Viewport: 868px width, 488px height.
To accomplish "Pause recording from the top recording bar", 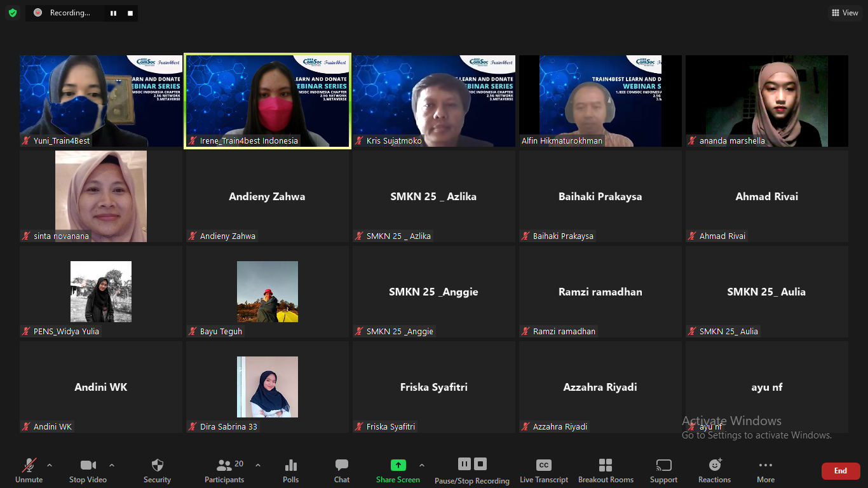I will coord(113,13).
